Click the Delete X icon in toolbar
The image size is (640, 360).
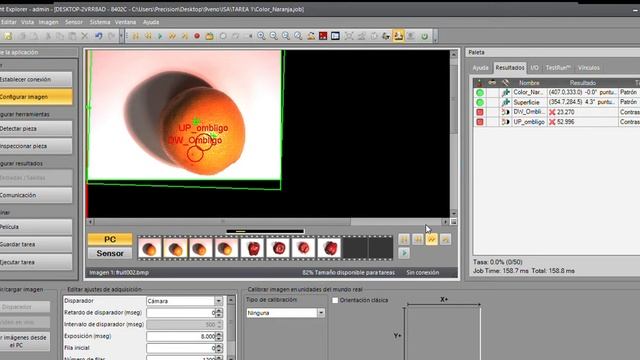(84, 36)
